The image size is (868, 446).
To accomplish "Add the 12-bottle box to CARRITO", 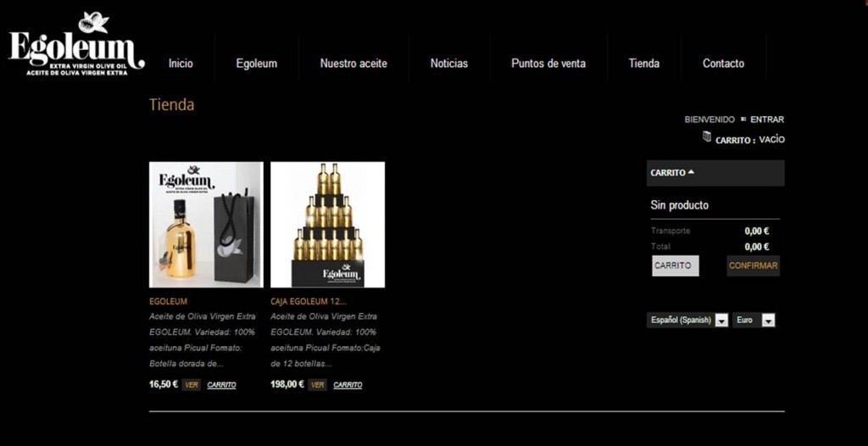I will 348,385.
